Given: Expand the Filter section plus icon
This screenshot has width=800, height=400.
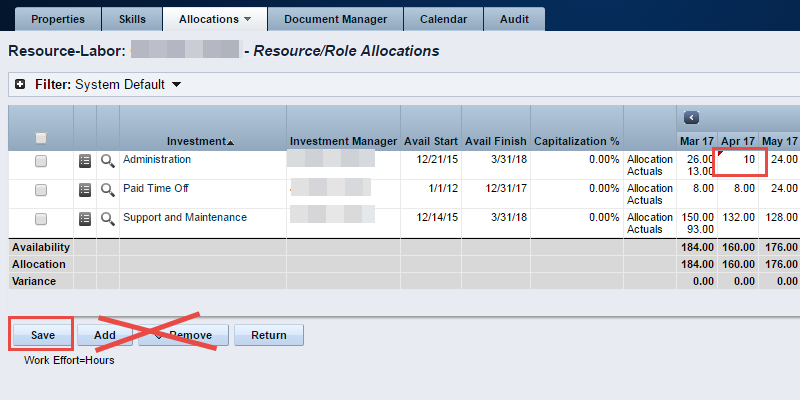Looking at the screenshot, I should 20,85.
